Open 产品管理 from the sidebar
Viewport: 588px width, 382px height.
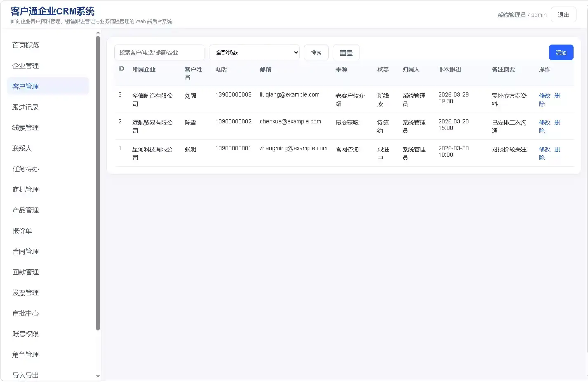25,210
